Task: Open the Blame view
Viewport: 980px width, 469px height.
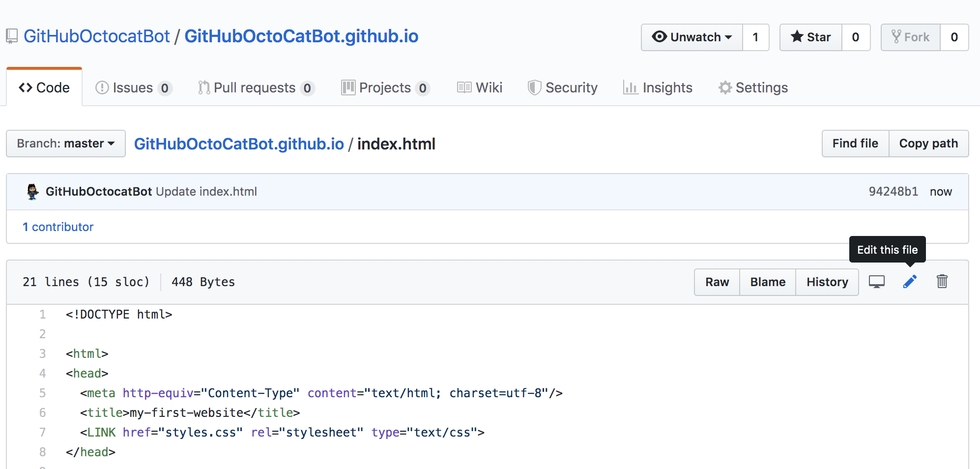Action: [x=768, y=282]
